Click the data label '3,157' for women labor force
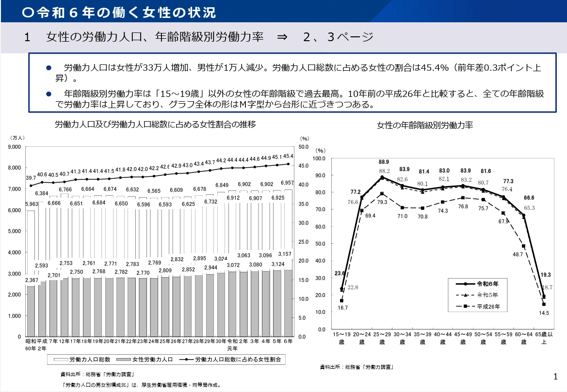 tap(285, 254)
